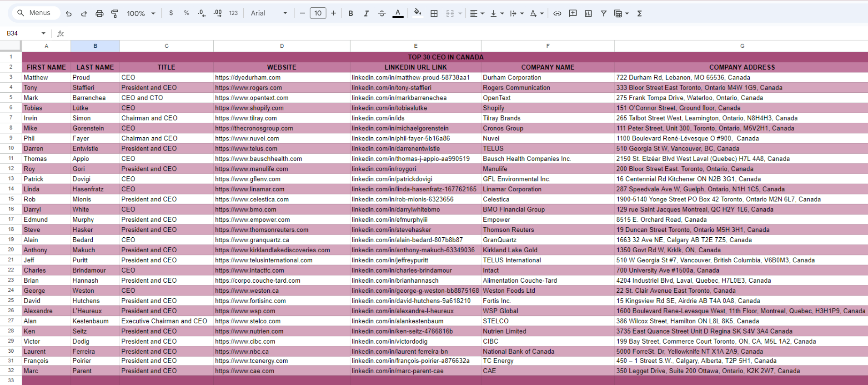Toggle bold formatting
The width and height of the screenshot is (868, 385).
pos(351,14)
